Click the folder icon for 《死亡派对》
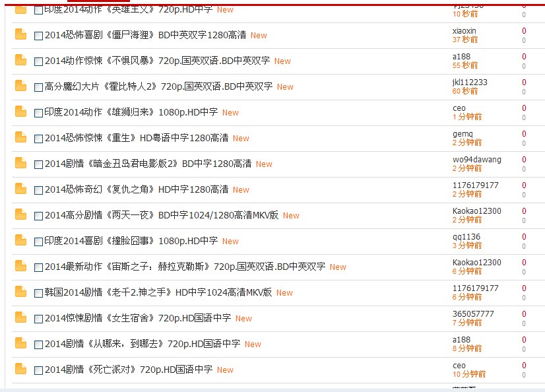Screen dimensions: 545x392 [x=20, y=370]
